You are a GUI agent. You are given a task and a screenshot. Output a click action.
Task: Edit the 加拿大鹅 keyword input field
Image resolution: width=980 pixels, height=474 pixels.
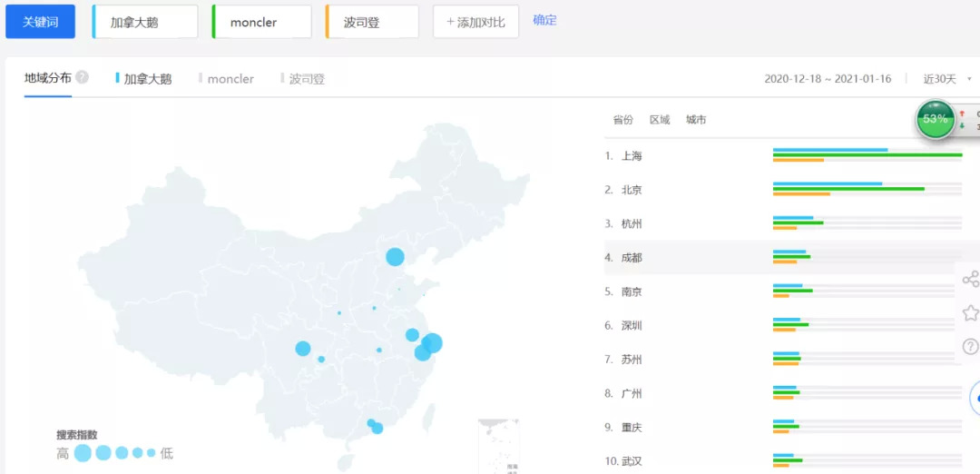[x=145, y=22]
